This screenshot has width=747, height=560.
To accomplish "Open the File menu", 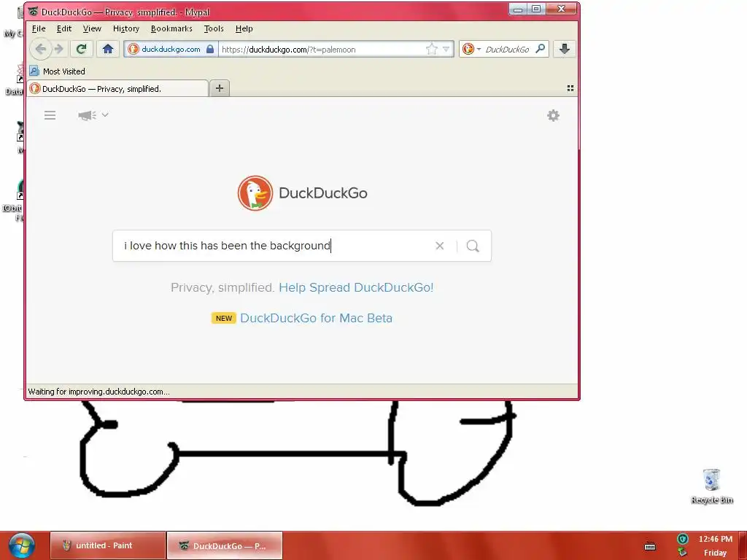I will coord(39,28).
